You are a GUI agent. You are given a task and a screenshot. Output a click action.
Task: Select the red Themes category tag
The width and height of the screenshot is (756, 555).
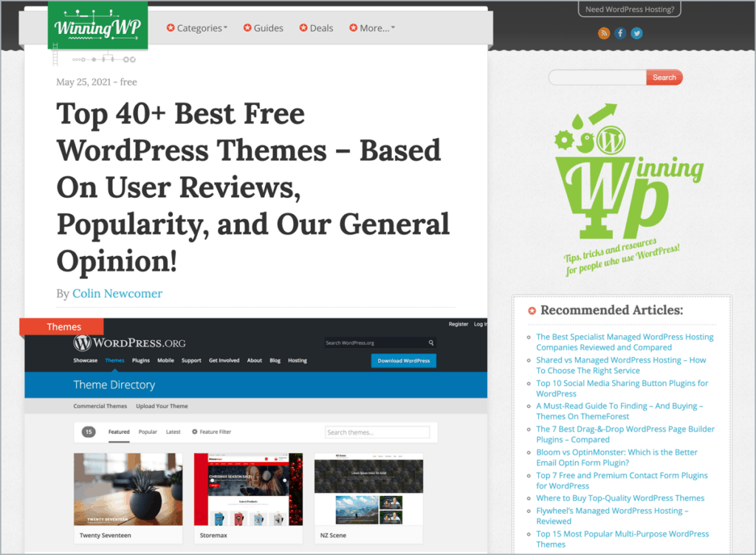point(63,327)
